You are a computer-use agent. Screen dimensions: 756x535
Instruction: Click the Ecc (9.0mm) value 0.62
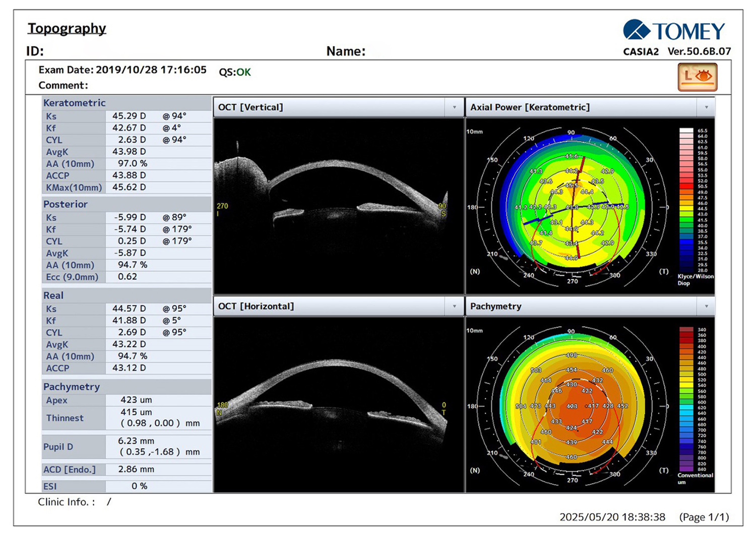click(128, 277)
